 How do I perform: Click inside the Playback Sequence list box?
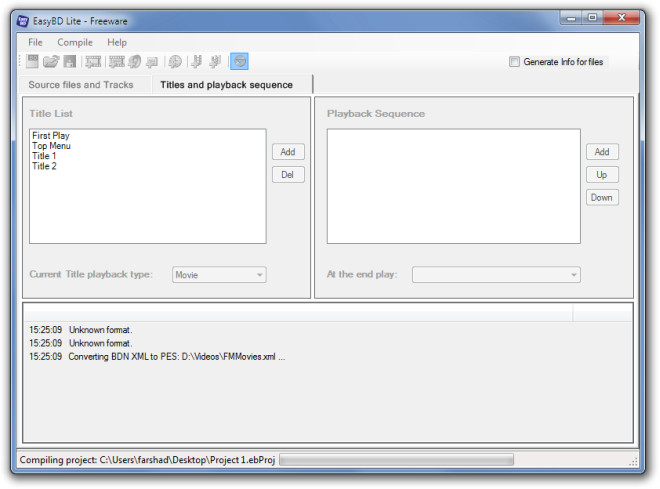coord(454,186)
